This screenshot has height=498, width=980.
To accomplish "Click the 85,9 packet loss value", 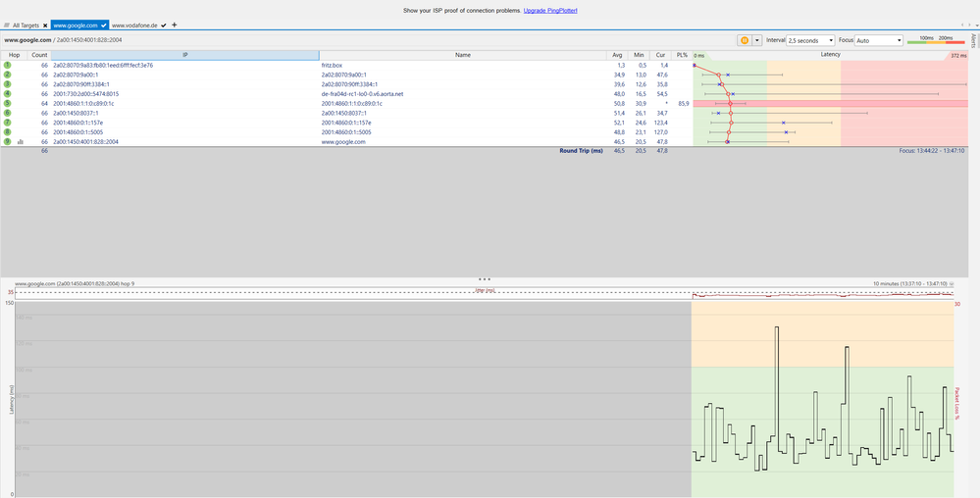I will (683, 103).
